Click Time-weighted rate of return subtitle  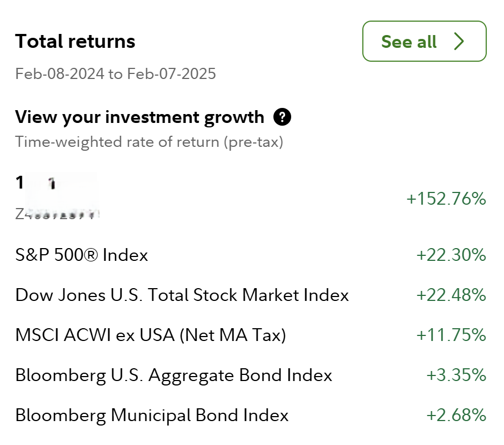tap(149, 142)
